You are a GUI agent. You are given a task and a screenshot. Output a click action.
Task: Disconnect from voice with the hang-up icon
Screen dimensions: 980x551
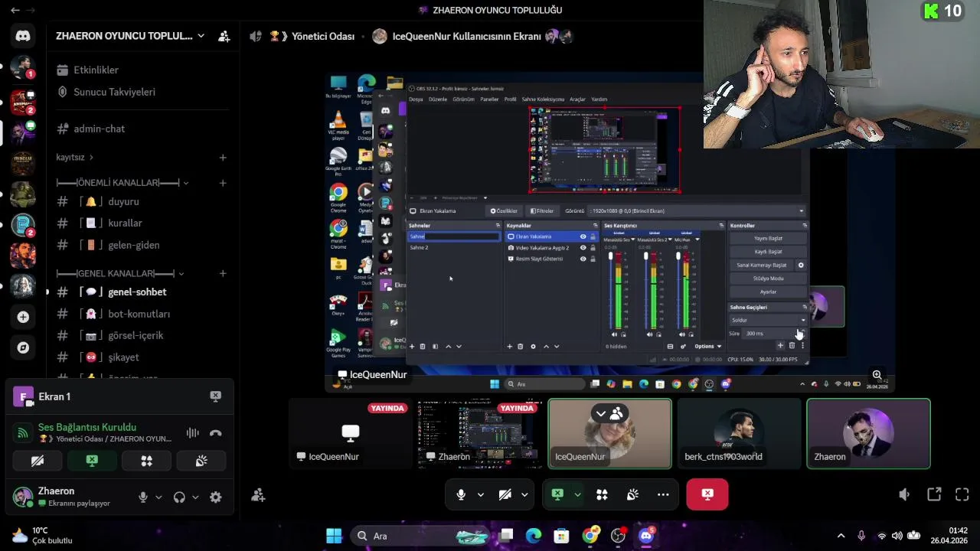(216, 433)
